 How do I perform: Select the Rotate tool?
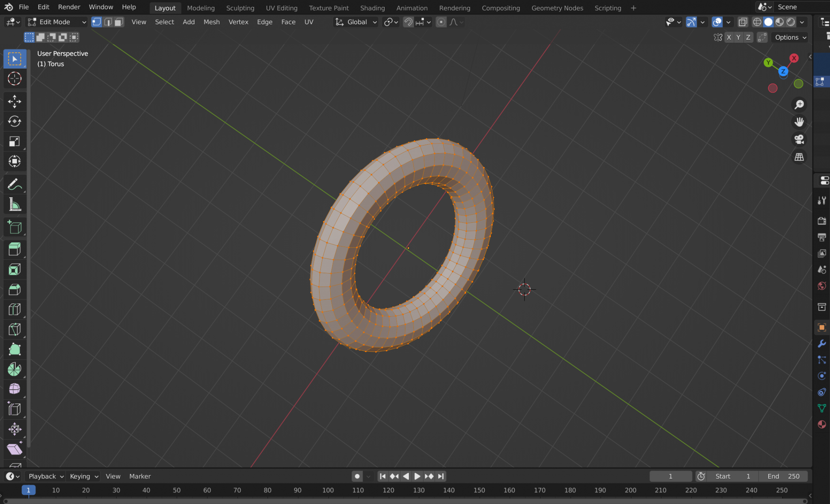tap(15, 122)
